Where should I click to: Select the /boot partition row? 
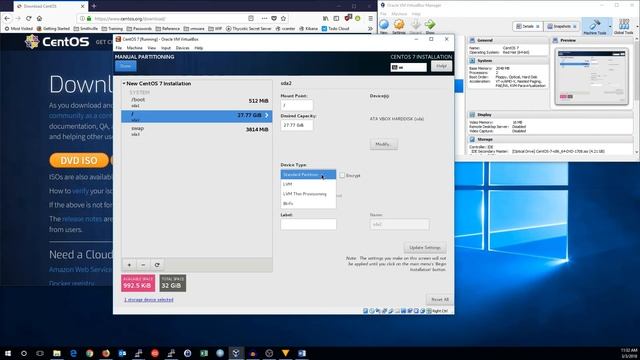[x=197, y=102]
